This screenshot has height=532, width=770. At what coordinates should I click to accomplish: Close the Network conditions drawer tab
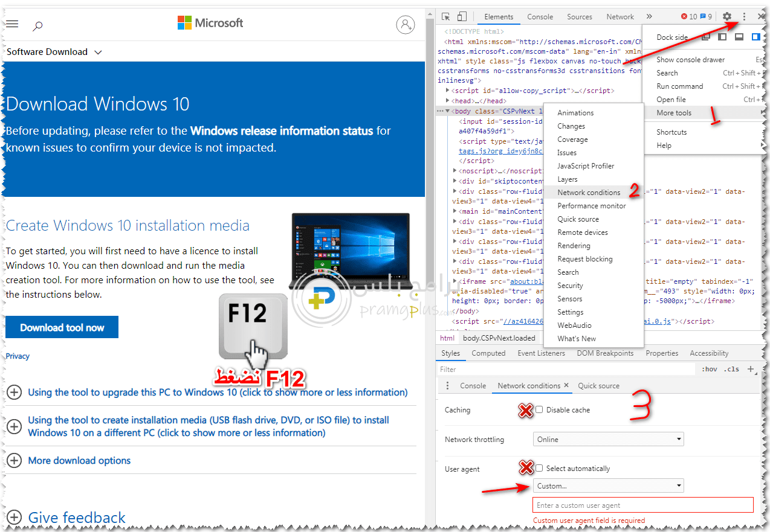pyautogui.click(x=566, y=385)
